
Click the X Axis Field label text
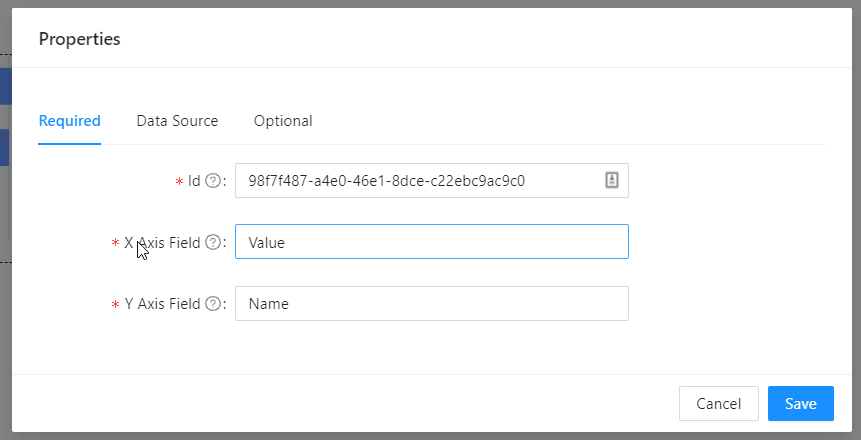163,242
